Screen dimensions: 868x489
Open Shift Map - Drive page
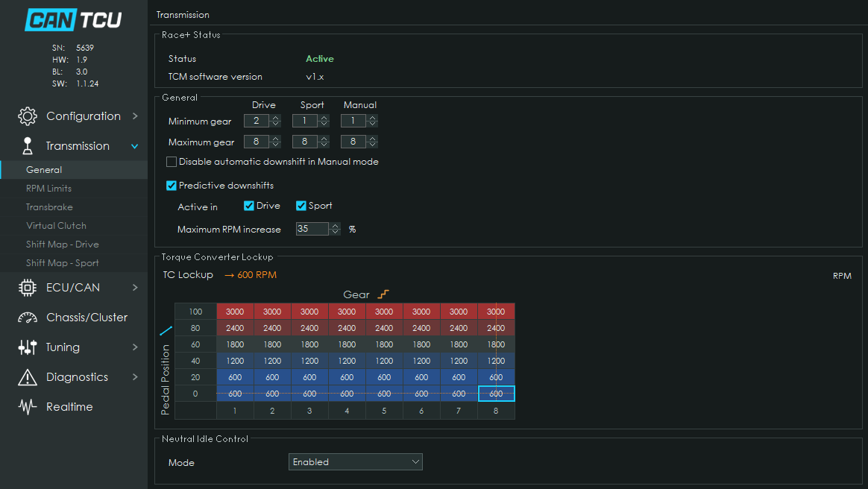click(74, 245)
